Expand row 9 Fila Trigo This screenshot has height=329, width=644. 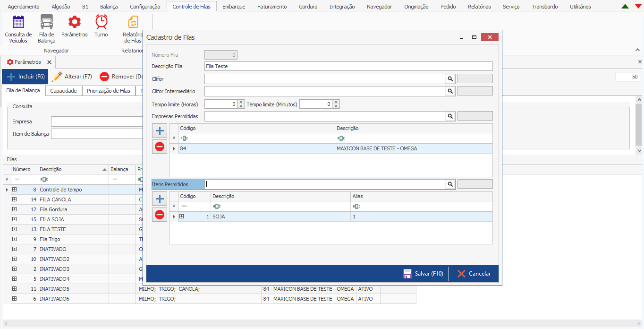15,239
